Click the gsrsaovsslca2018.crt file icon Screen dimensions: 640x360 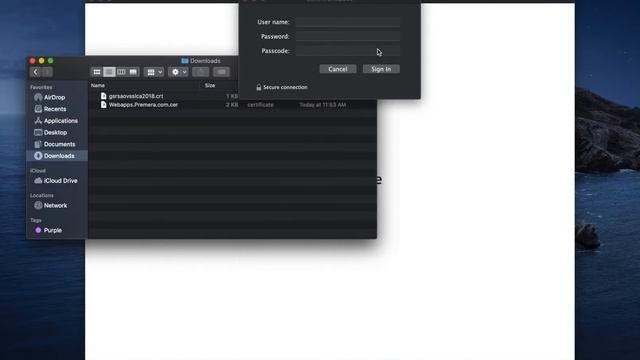[x=104, y=96]
